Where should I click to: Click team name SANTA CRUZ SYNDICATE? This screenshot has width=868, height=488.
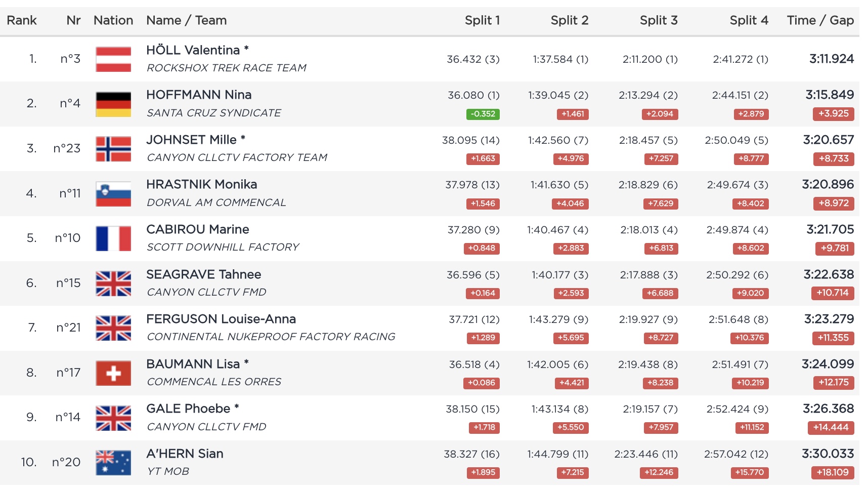pyautogui.click(x=213, y=113)
